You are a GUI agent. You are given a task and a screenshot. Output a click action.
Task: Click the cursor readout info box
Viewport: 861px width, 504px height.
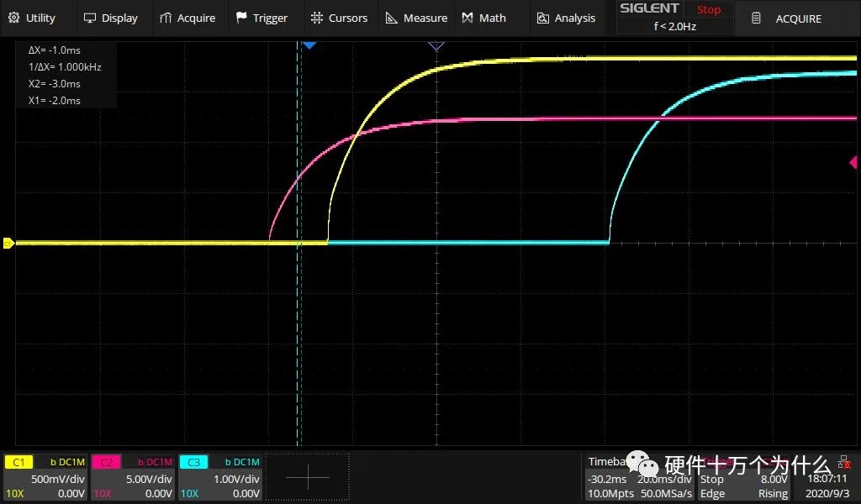66,76
